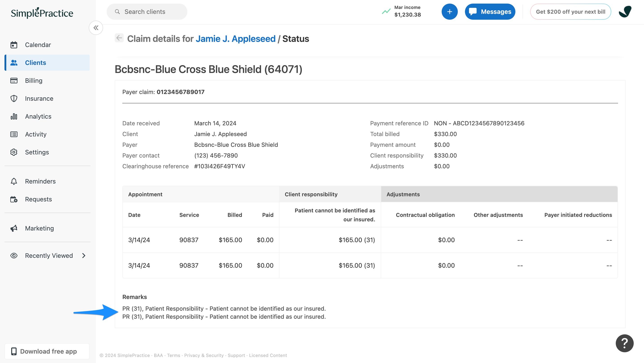
Task: Click the SimplePractice logo
Action: (x=42, y=13)
